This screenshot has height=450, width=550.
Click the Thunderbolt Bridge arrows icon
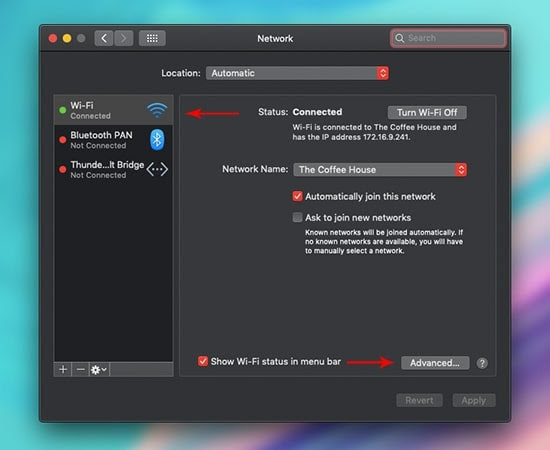coord(157,169)
